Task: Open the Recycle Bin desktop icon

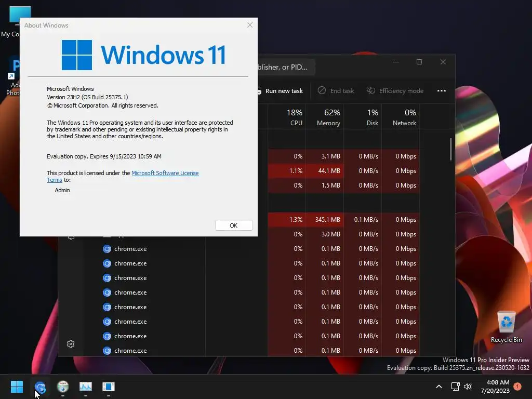Action: click(506, 327)
